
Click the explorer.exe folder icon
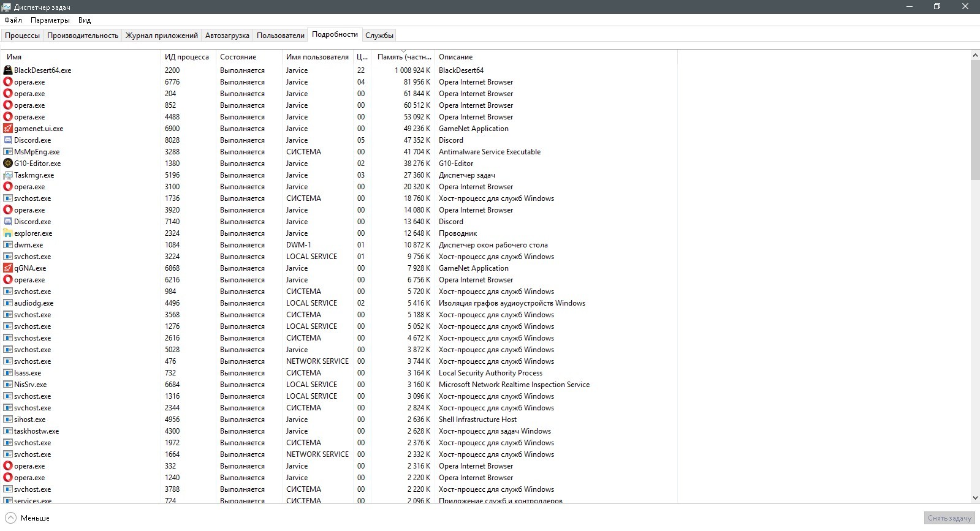pyautogui.click(x=8, y=233)
